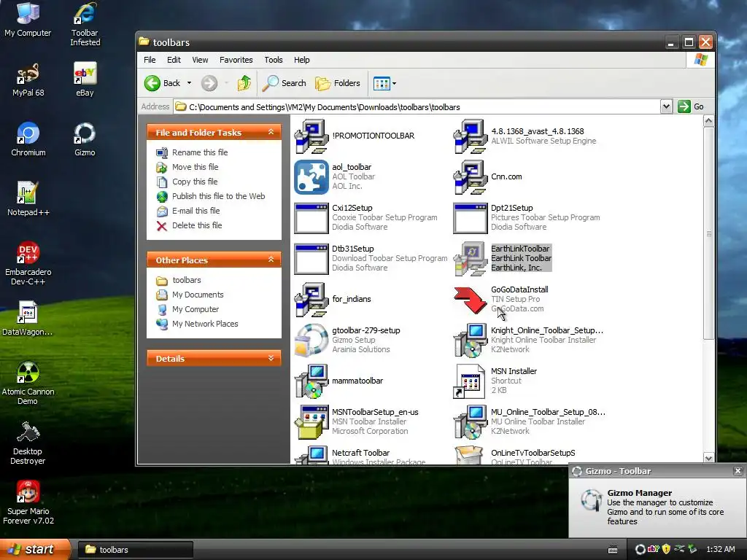
Task: Open My Network Places link
Action: pyautogui.click(x=205, y=324)
